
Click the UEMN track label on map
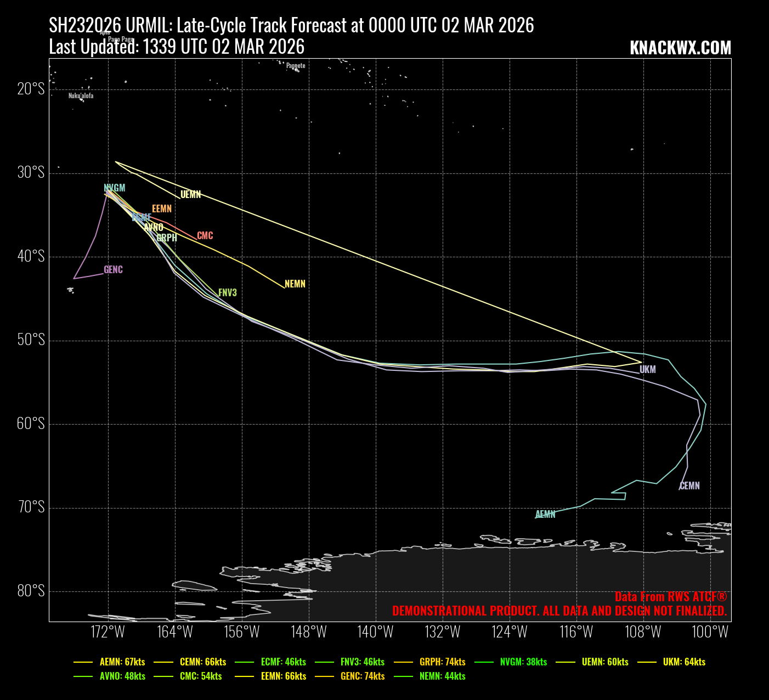point(190,194)
